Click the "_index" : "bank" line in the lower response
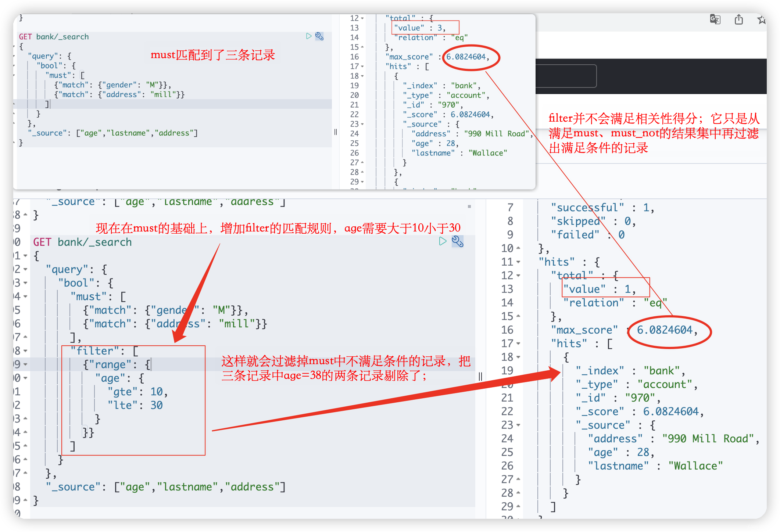 click(x=630, y=371)
